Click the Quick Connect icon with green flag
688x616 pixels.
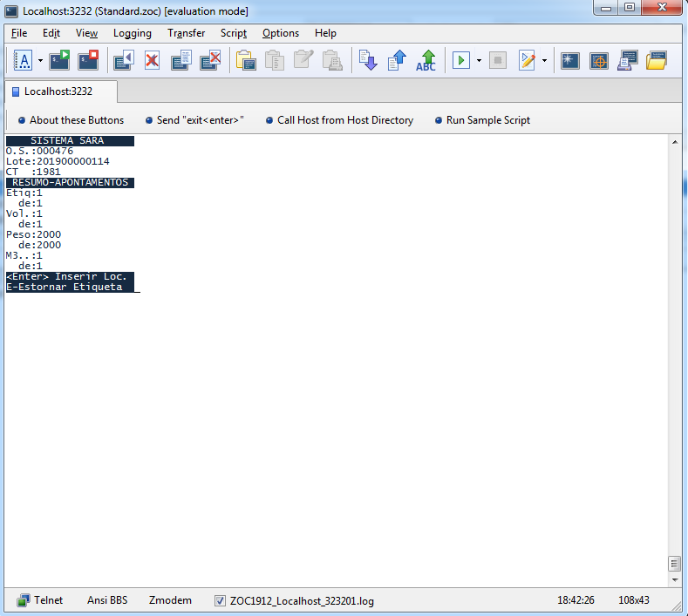point(59,60)
